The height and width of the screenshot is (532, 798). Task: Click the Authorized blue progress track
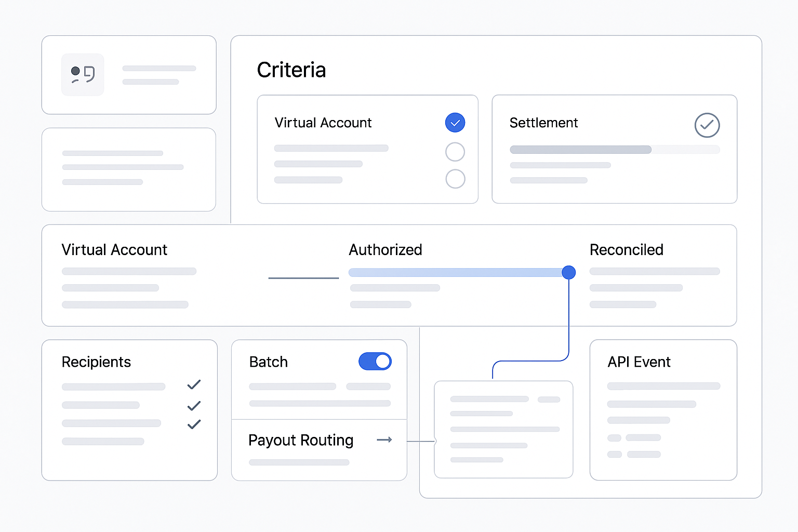click(456, 272)
